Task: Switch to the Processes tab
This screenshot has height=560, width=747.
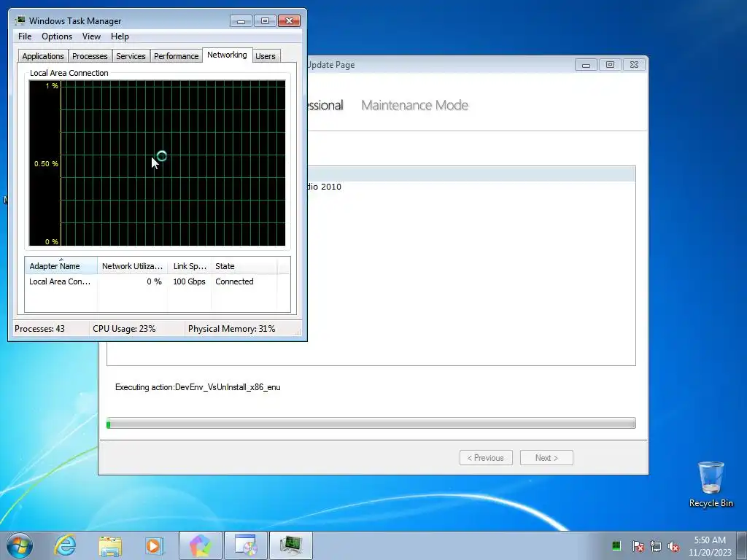Action: [90, 56]
